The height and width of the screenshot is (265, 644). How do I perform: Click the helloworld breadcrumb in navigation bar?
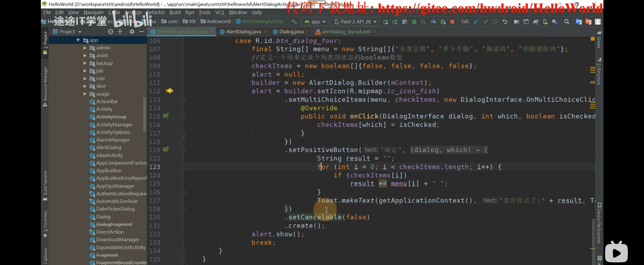point(215,22)
